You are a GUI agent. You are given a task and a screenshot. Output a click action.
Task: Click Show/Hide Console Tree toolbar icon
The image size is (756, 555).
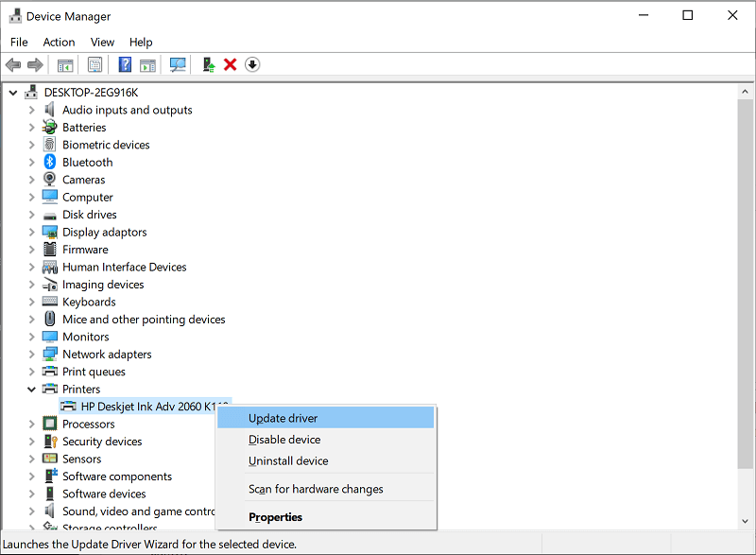click(65, 64)
